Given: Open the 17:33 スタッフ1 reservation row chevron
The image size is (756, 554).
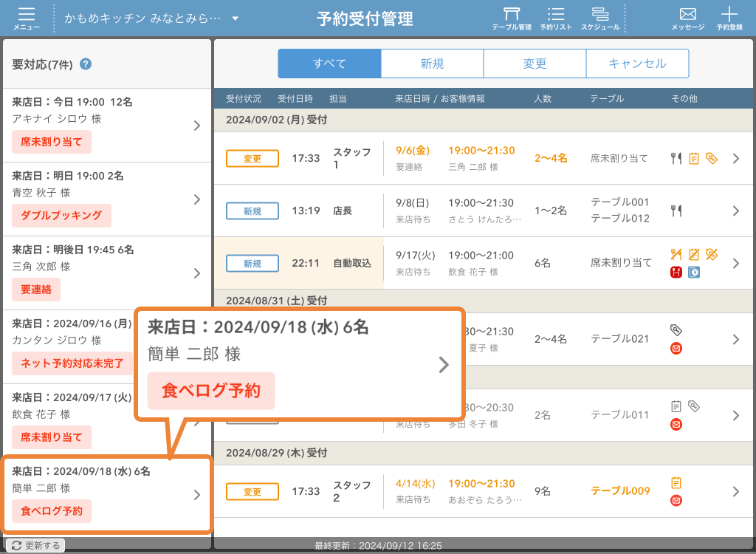Looking at the screenshot, I should pyautogui.click(x=736, y=158).
